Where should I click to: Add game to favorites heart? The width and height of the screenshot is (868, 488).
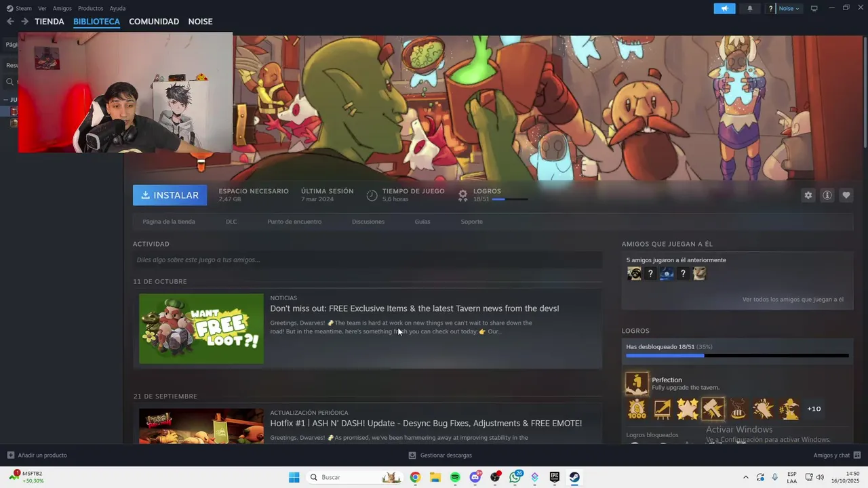(x=846, y=195)
